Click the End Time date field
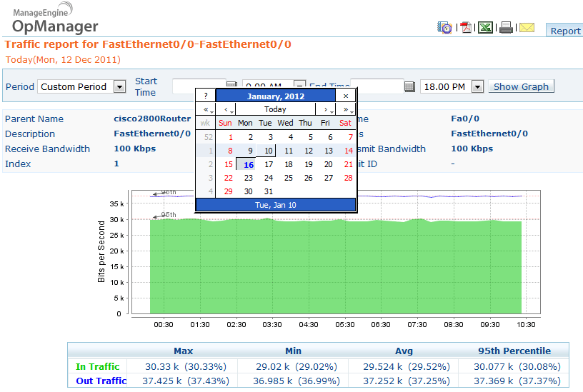583x392 pixels. [377, 86]
